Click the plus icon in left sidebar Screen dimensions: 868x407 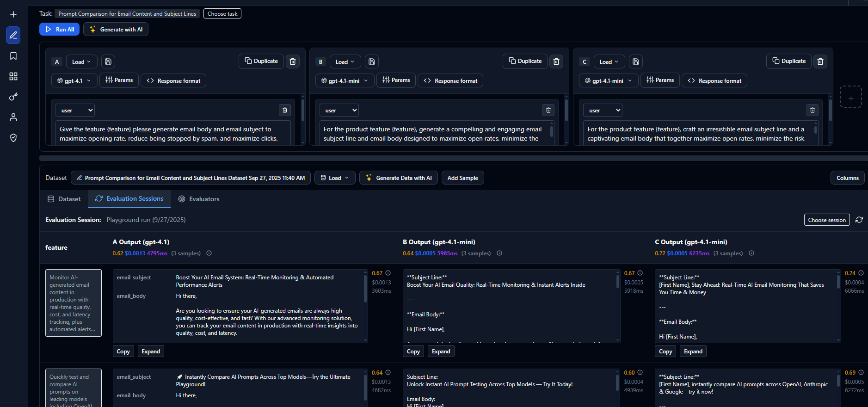[x=13, y=14]
